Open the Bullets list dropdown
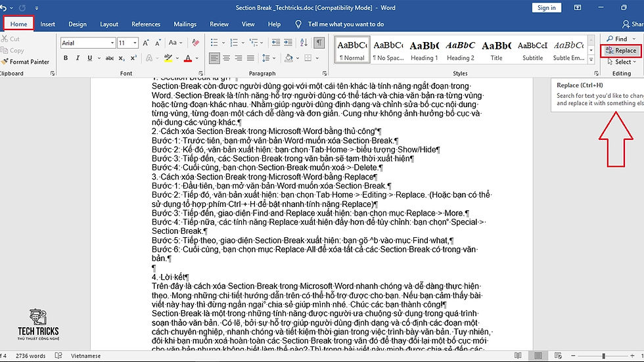The height and width of the screenshot is (362, 644). pyautogui.click(x=223, y=43)
